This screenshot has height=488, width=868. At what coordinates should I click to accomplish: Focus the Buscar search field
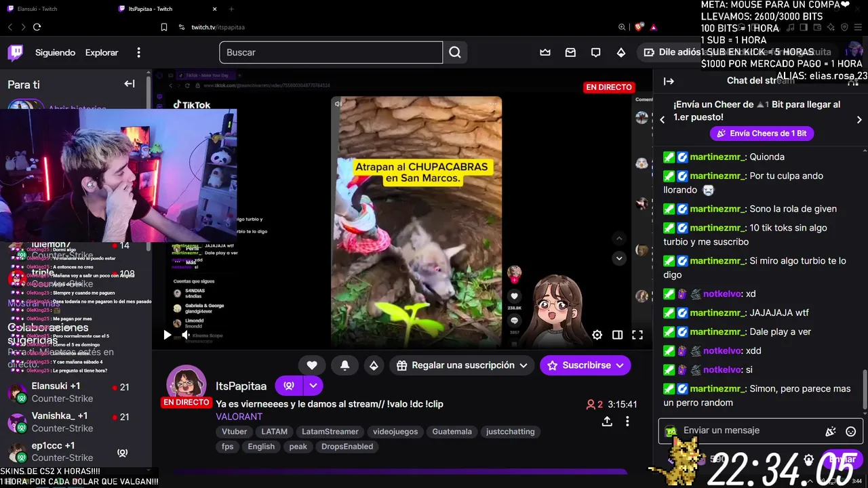click(x=331, y=52)
